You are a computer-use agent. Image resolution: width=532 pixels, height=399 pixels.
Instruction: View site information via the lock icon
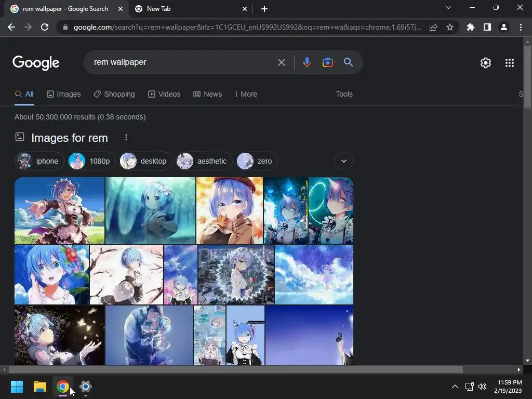pos(65,27)
